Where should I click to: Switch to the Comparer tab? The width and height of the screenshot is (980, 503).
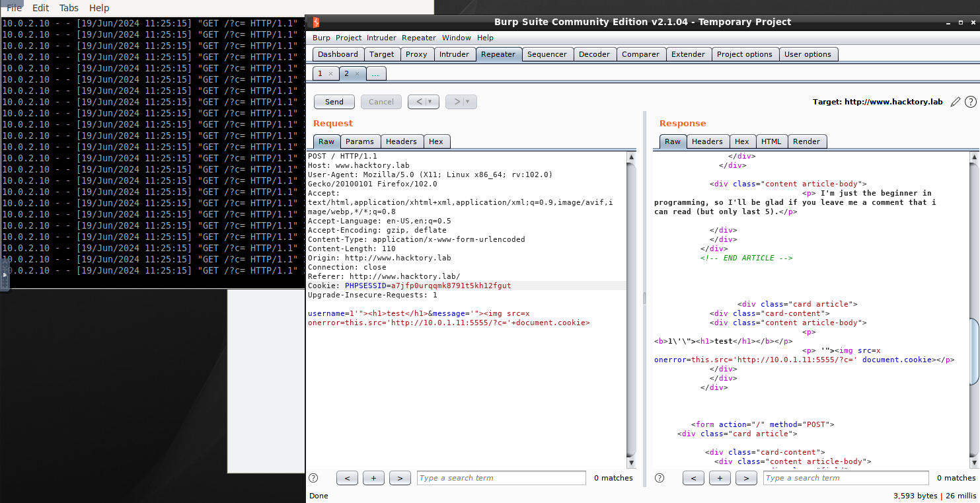640,54
